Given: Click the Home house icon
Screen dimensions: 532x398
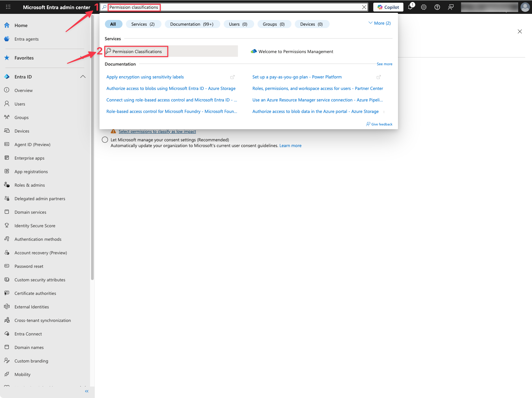Looking at the screenshot, I should 7,25.
